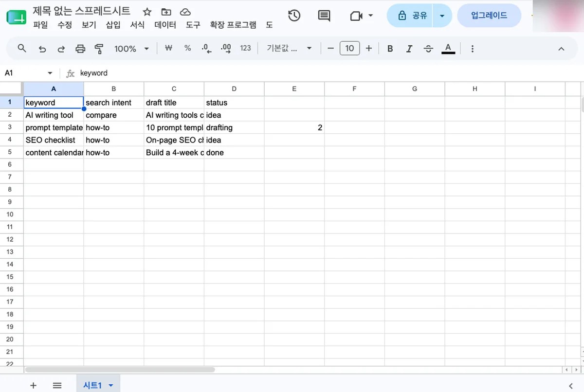Screen dimensions: 584x392
Task: Show the side panel arrow
Action: point(570,385)
